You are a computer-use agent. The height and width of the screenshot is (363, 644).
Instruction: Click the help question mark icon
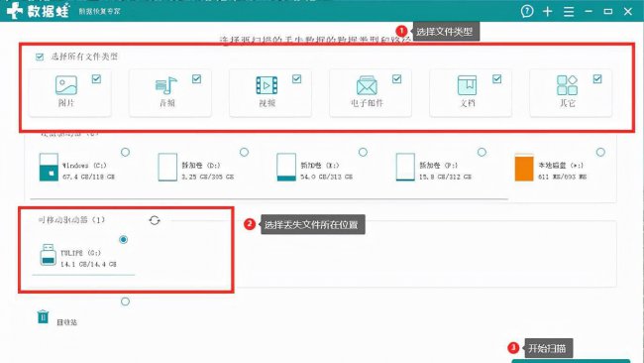click(527, 11)
